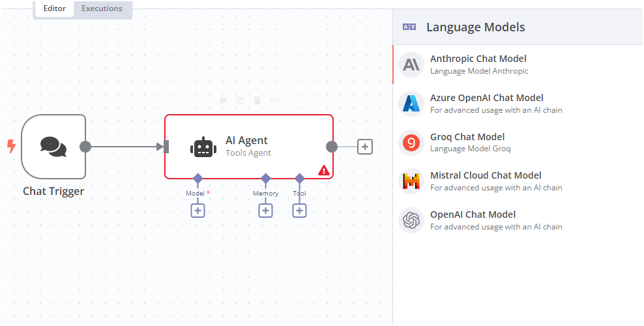
Task: Click the Memory connector label
Action: (x=266, y=194)
